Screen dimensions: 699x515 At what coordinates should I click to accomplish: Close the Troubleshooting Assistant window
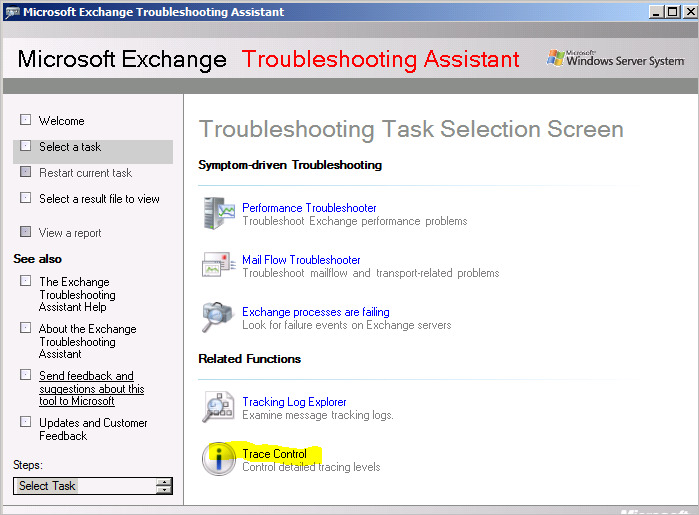(x=690, y=12)
